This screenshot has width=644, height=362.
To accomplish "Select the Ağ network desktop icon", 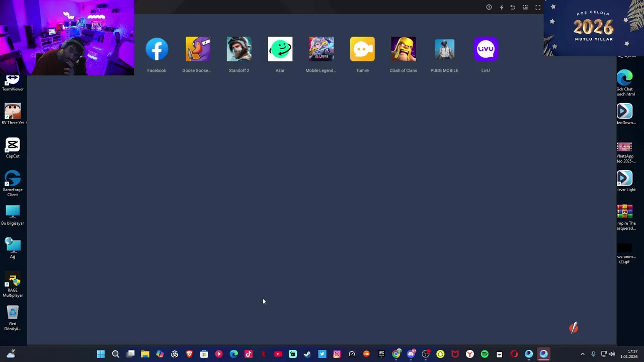I will point(13,248).
